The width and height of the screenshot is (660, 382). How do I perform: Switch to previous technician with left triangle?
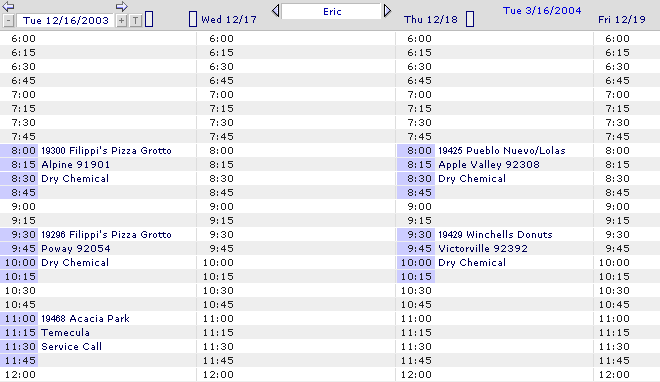click(276, 11)
